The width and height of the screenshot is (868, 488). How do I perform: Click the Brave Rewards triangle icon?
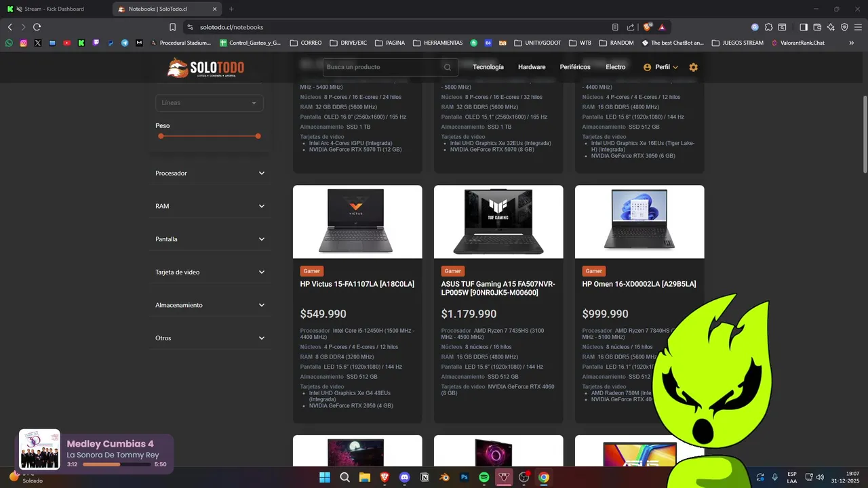[x=662, y=27]
